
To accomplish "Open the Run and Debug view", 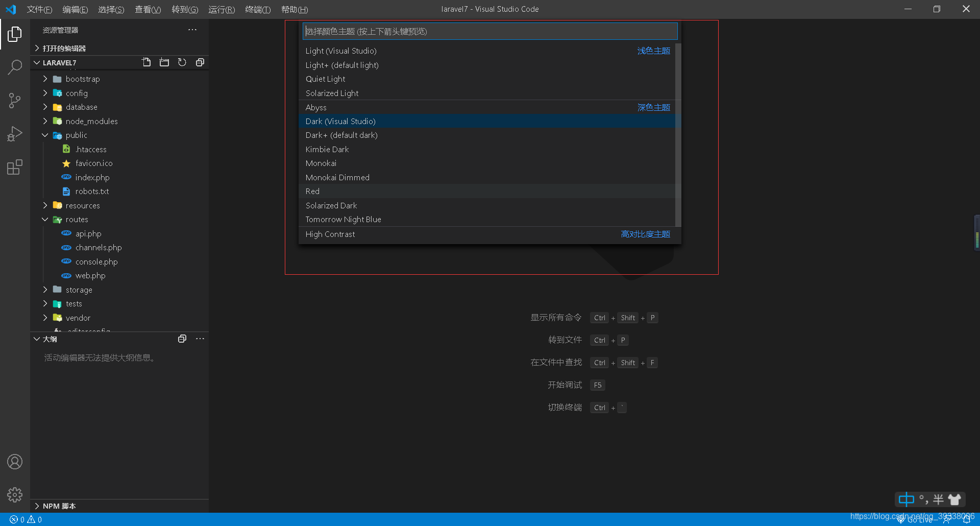I will pyautogui.click(x=15, y=133).
